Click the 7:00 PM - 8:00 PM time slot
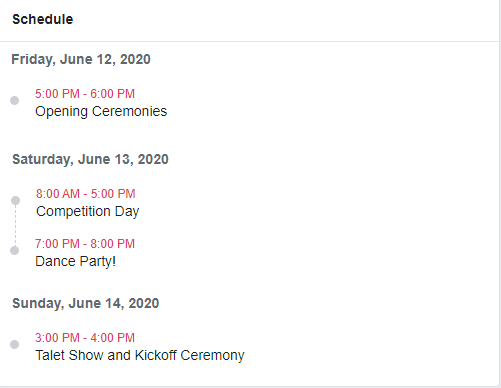 [x=85, y=244]
